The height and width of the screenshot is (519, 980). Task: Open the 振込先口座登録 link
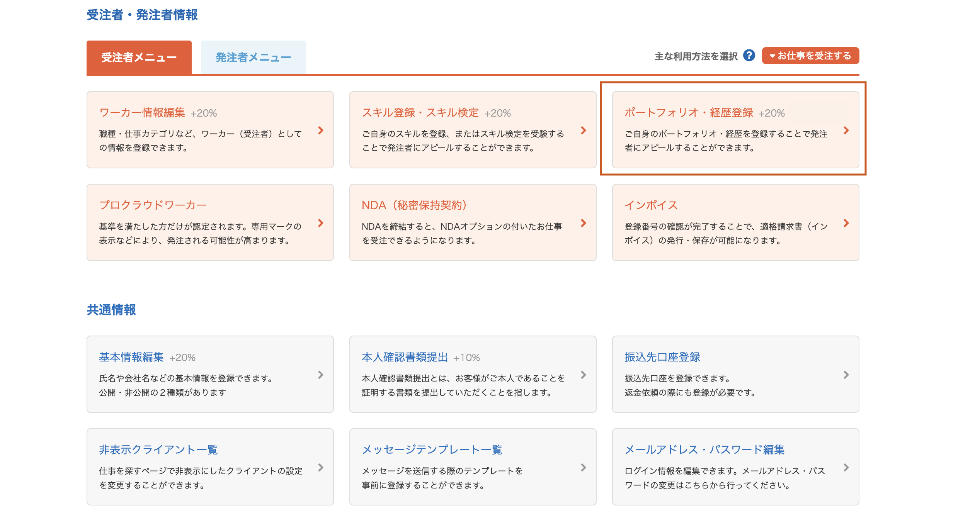point(662,357)
